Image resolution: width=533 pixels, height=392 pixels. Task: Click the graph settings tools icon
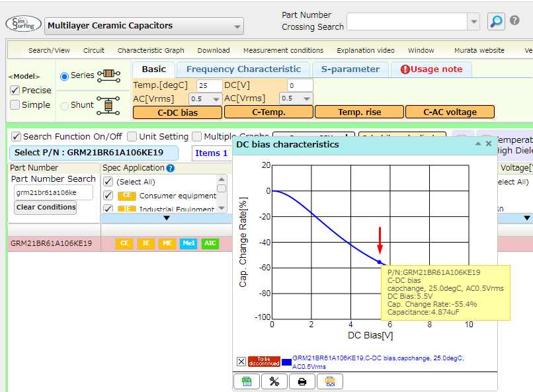274,381
